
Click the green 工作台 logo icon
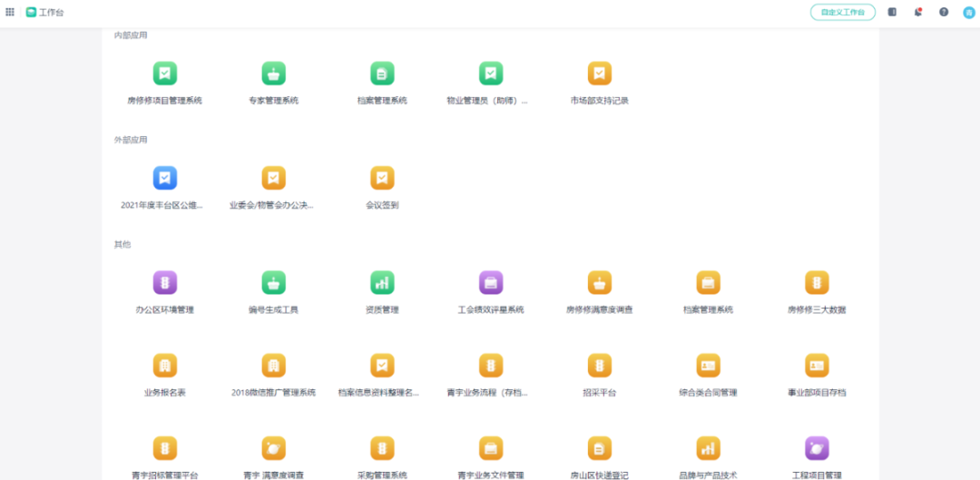[31, 12]
